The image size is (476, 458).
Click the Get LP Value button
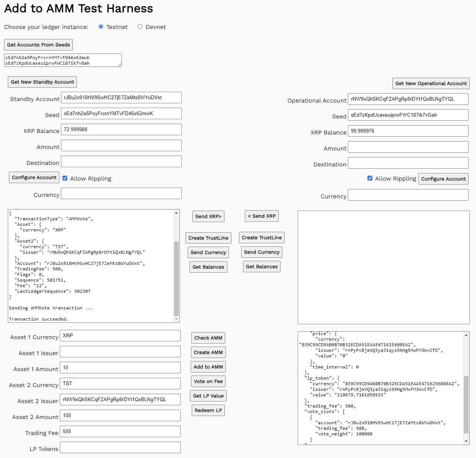pyautogui.click(x=208, y=396)
